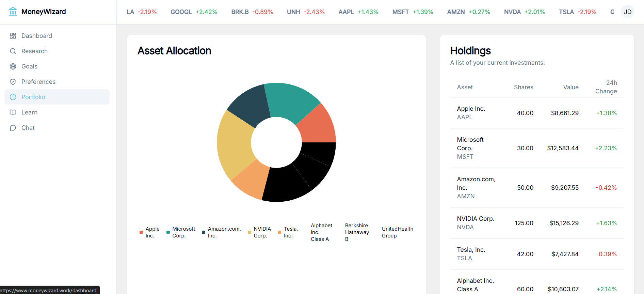Click the Preferences shield icon

point(13,82)
